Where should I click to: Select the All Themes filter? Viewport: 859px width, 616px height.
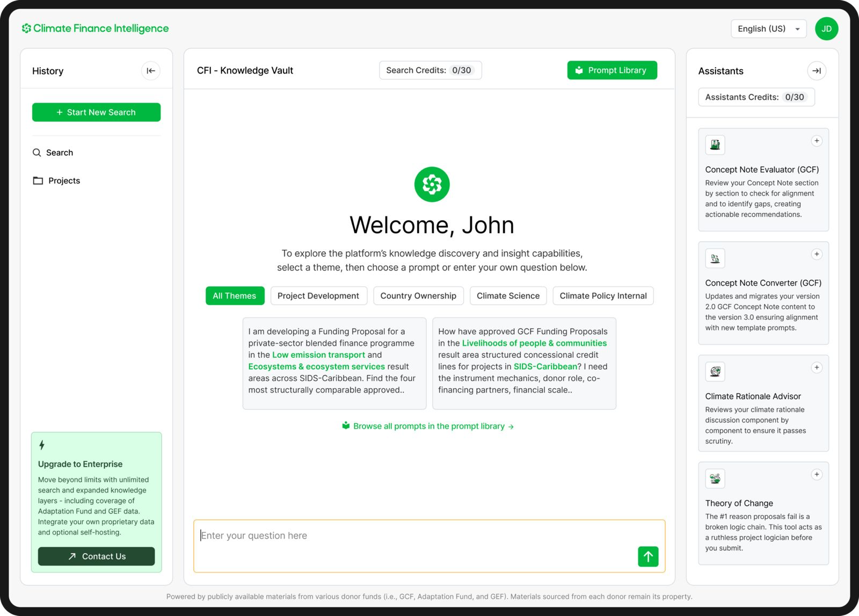235,296
